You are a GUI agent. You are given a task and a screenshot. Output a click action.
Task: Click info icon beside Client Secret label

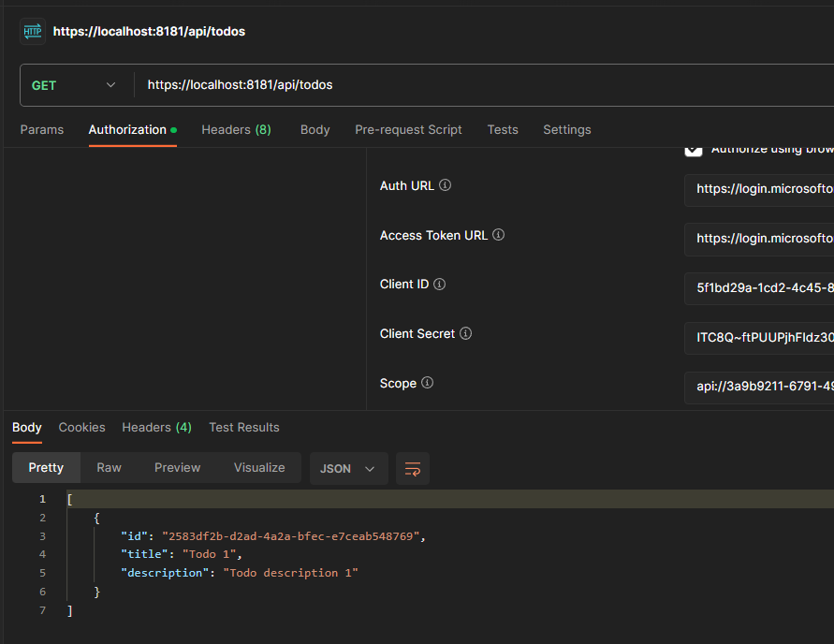coord(465,333)
